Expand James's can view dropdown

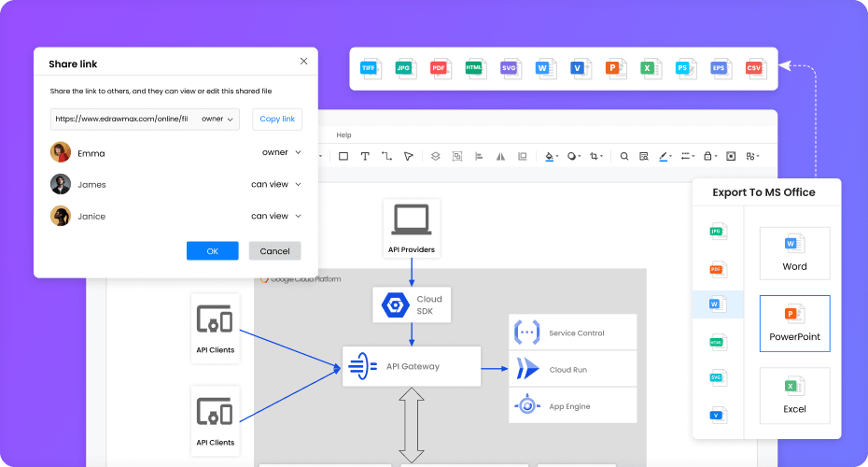(x=275, y=185)
